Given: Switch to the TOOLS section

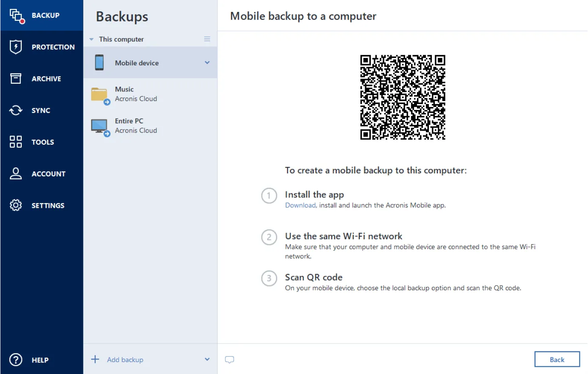Looking at the screenshot, I should pyautogui.click(x=43, y=142).
